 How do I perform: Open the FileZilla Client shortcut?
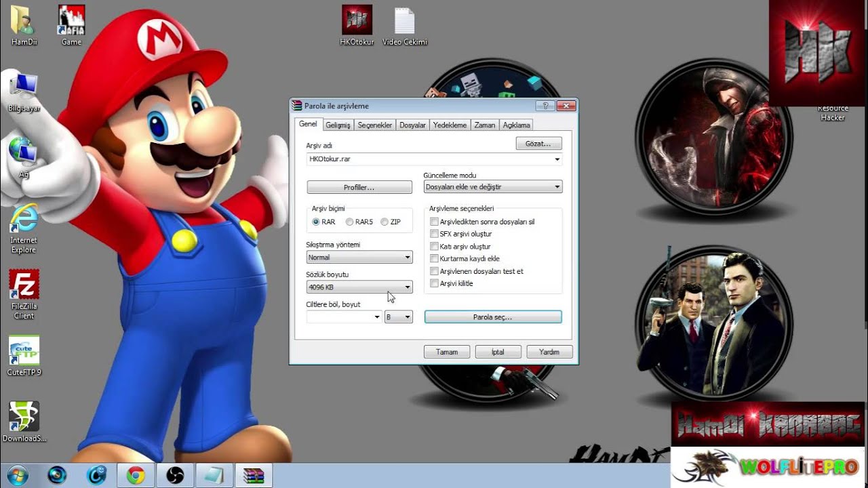pos(24,294)
